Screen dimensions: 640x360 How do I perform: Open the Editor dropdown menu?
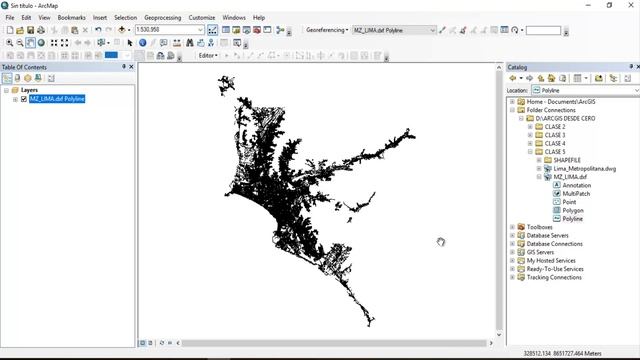pyautogui.click(x=208, y=56)
